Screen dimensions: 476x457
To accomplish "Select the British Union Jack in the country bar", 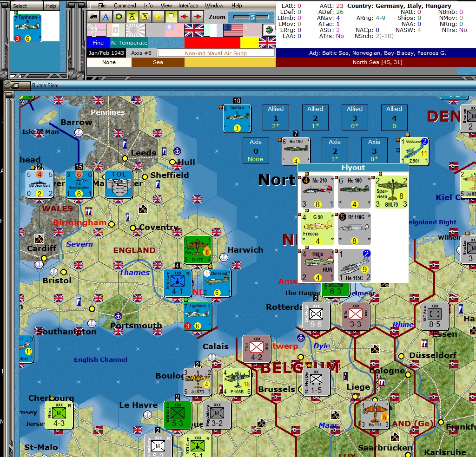I will [x=194, y=30].
